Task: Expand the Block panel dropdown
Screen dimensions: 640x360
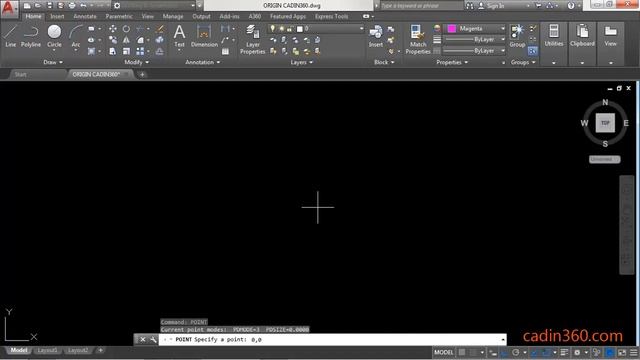Action: point(384,62)
